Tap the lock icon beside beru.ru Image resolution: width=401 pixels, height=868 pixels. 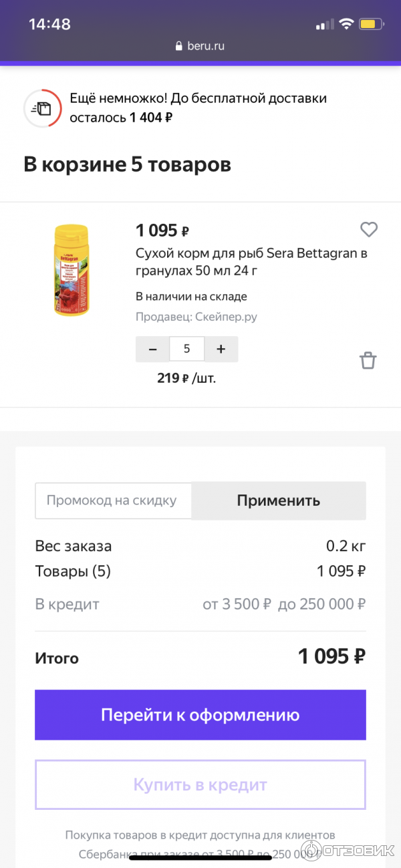click(178, 46)
